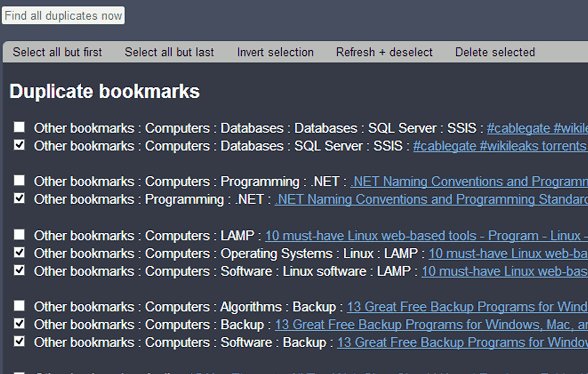Check Computers LAMP bookmark checkbox
Image resolution: width=588 pixels, height=374 pixels.
tap(19, 234)
